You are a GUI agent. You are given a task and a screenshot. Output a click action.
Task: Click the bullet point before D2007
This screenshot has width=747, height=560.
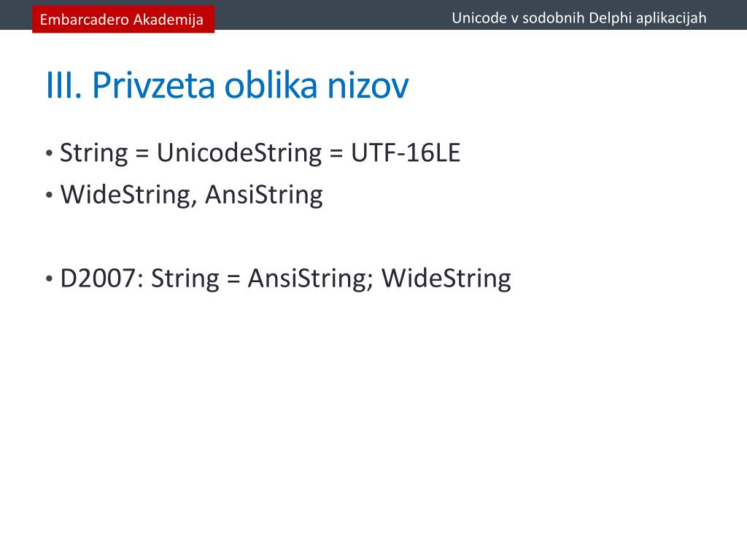(49, 279)
